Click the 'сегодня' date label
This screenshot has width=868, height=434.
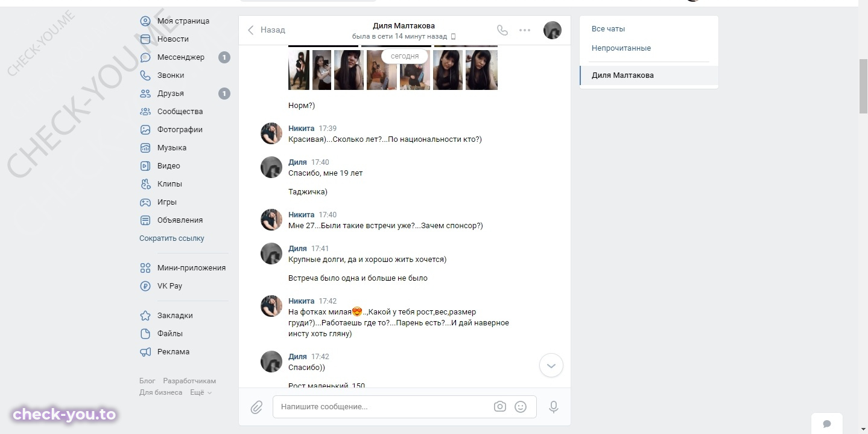pos(405,56)
